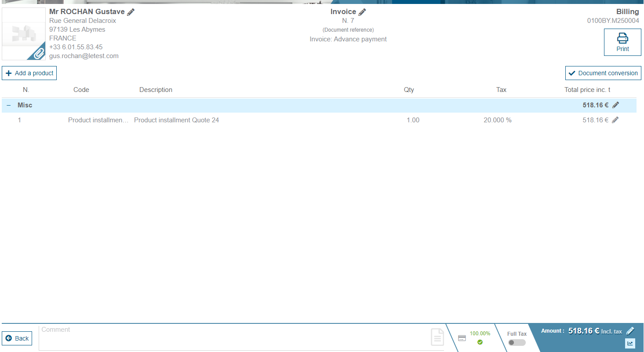The height and width of the screenshot is (352, 644).
Task: Click the green payment status checkmark
Action: 480,342
